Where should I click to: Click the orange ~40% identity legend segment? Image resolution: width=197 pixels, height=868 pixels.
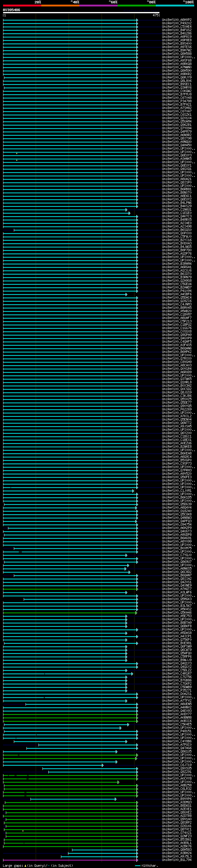[x=60, y=6]
